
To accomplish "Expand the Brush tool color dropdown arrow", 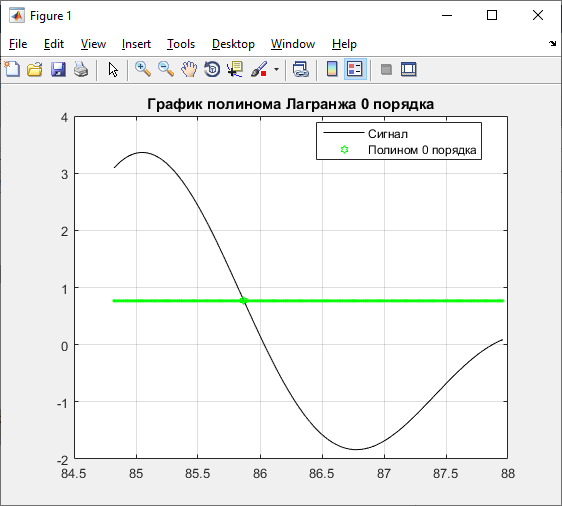I will point(276,69).
